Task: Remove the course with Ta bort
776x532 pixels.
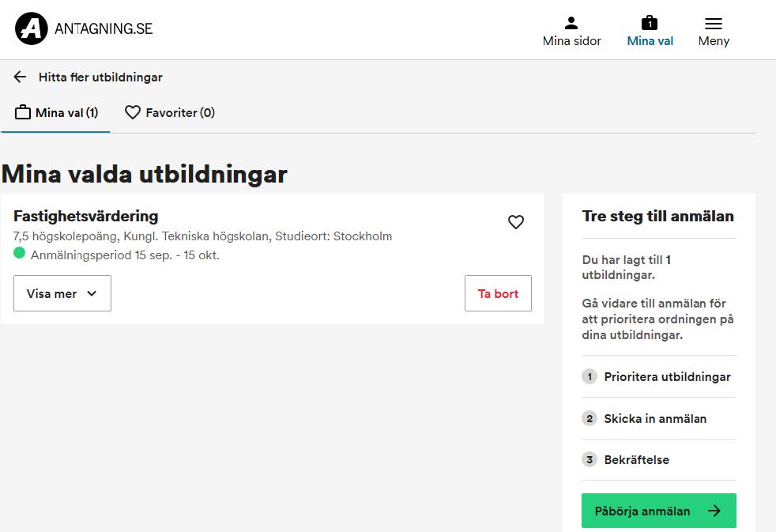Action: click(498, 293)
